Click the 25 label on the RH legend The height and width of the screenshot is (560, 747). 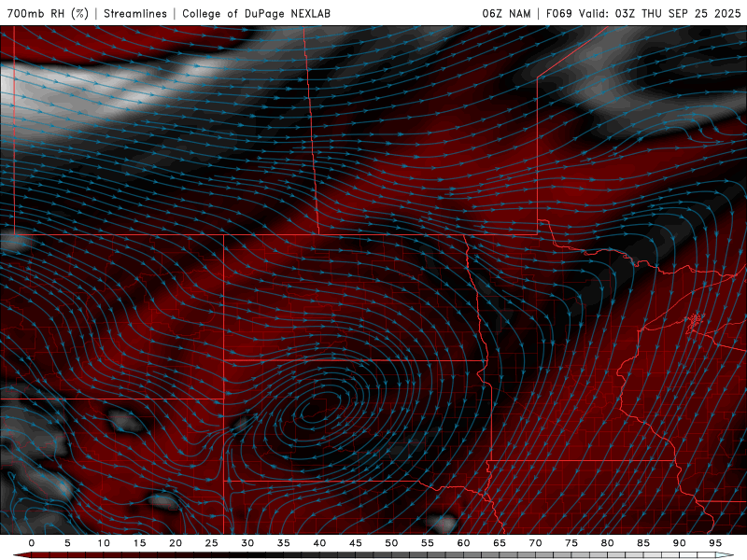click(212, 543)
